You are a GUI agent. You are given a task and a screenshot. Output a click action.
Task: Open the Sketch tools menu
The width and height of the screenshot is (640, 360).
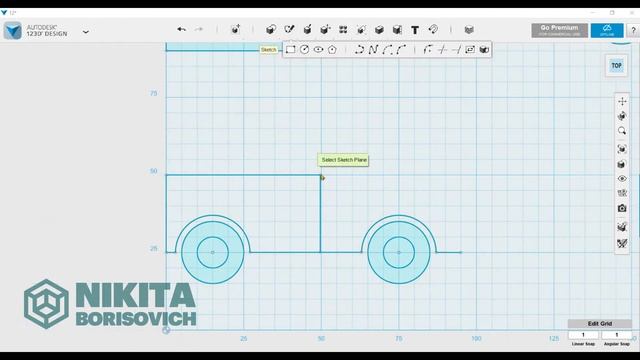[x=289, y=29]
